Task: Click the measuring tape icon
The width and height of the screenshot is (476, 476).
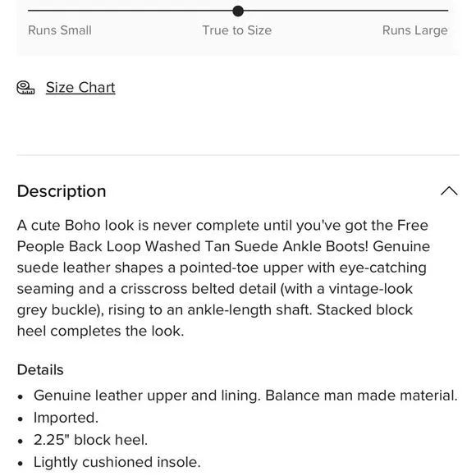Action: click(x=25, y=88)
